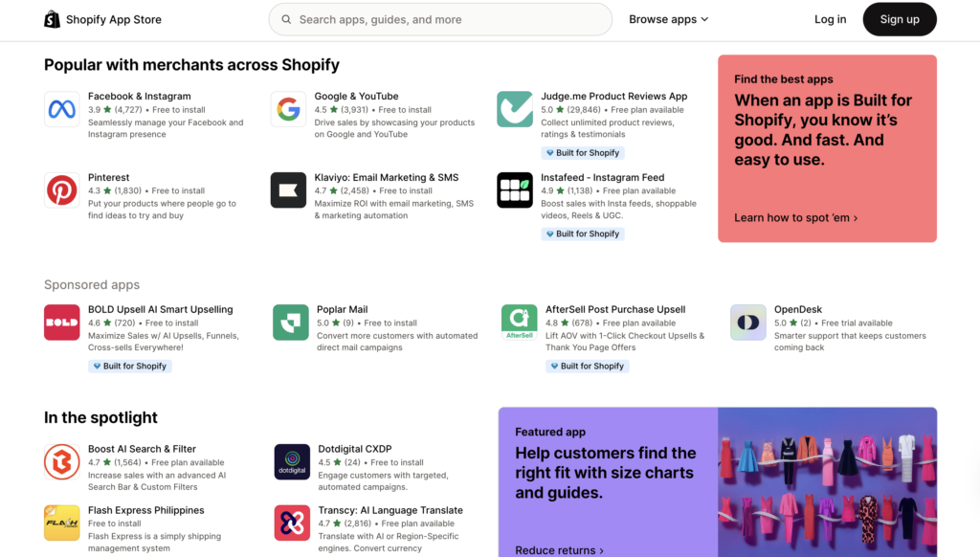Click the search magnifier icon
This screenshot has width=980, height=557.
tap(286, 19)
